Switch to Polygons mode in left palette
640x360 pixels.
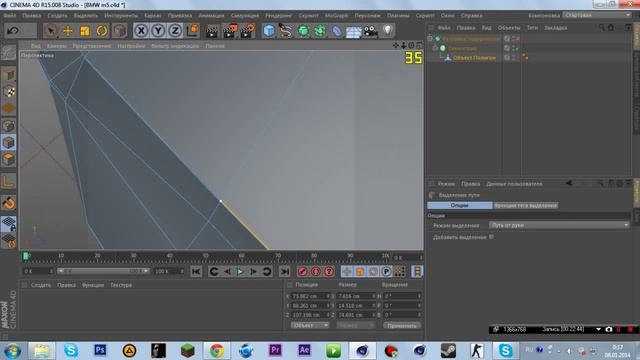coord(9,159)
